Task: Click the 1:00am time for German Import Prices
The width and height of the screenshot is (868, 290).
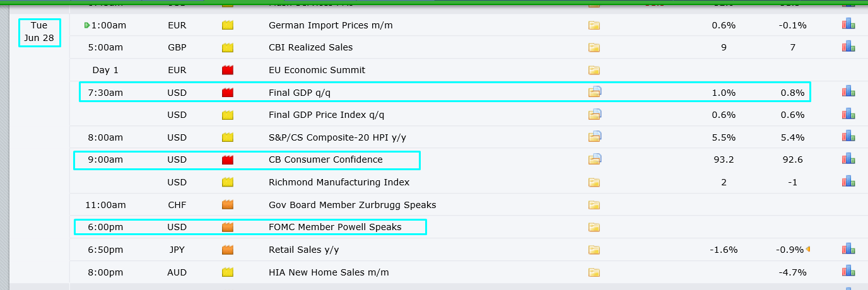Action: coord(107,26)
